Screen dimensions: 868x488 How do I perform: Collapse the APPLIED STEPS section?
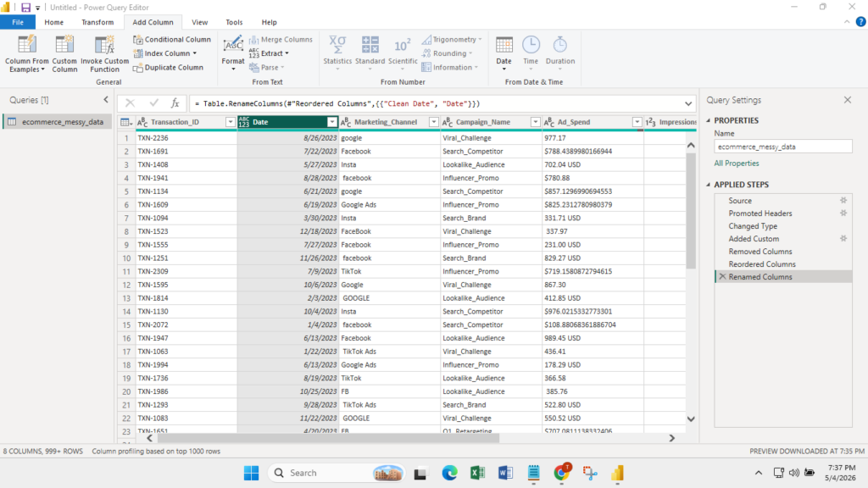point(709,184)
